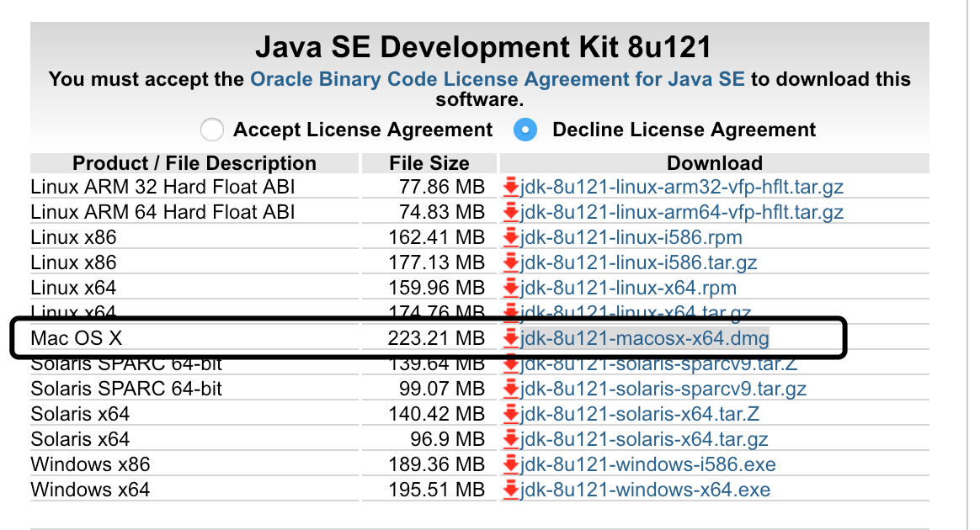Click the download arrow for jdk-8u121-linux-i586.rpm

tap(510, 237)
